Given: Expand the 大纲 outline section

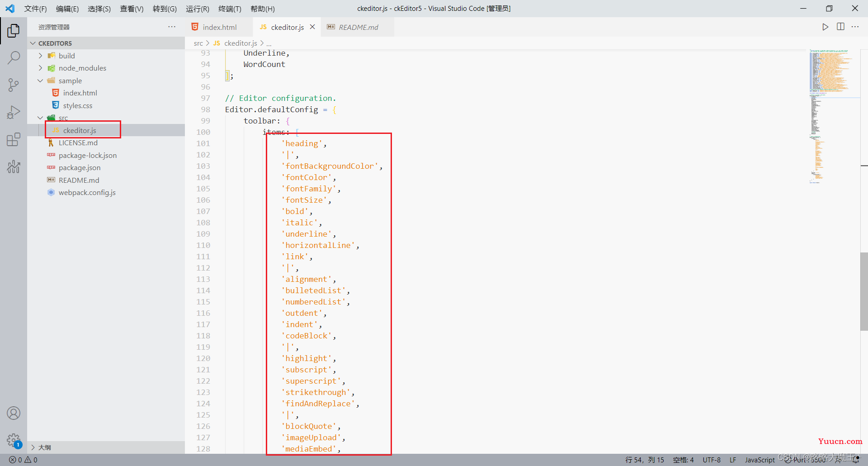Looking at the screenshot, I should (106, 447).
